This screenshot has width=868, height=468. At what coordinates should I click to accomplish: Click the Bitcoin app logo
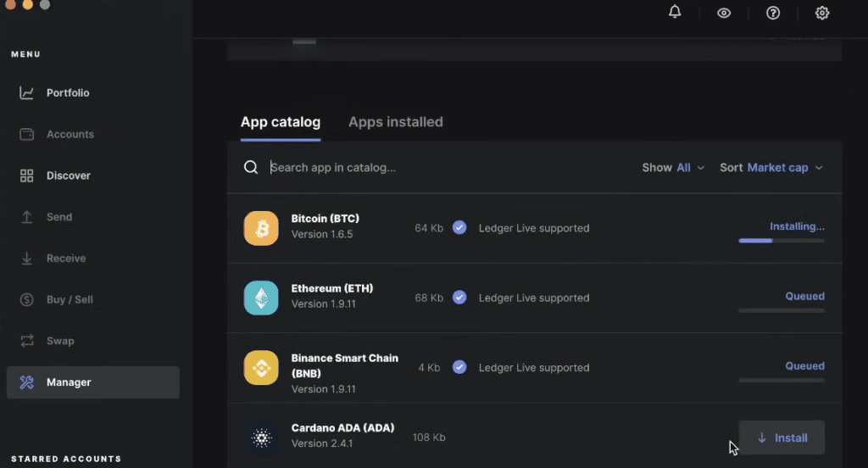pos(261,228)
